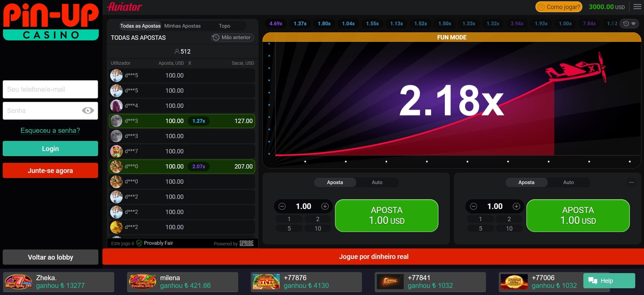Click the Spribe logo link
Screen dimensions: 644x295
point(246,243)
